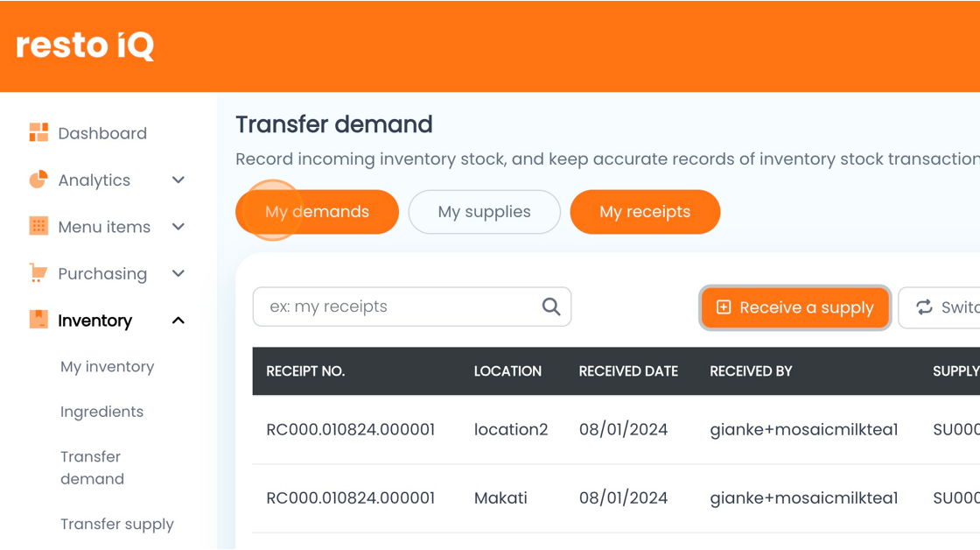Click the Analytics pie chart icon
Image resolution: width=980 pixels, height=550 pixels.
38,180
